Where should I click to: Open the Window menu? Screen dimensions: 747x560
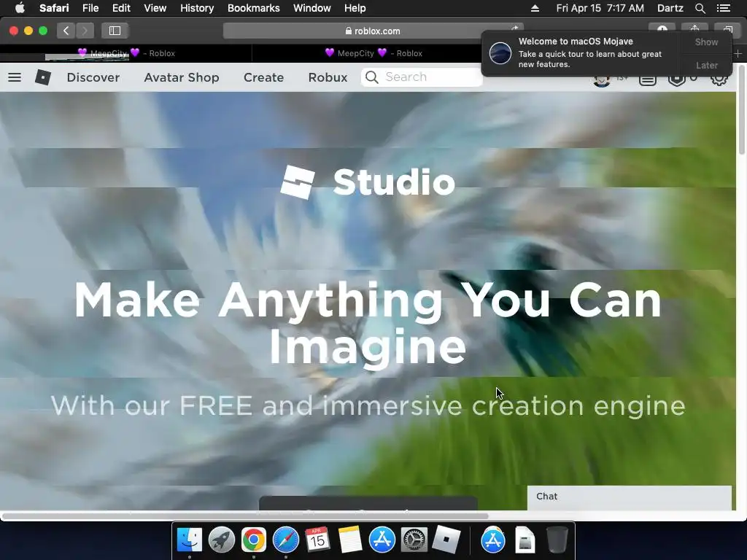click(311, 8)
